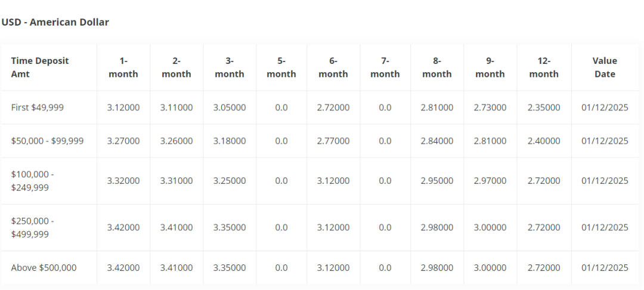Select the 3.26000 rate under 2-month
The image size is (644, 290).
point(177,141)
